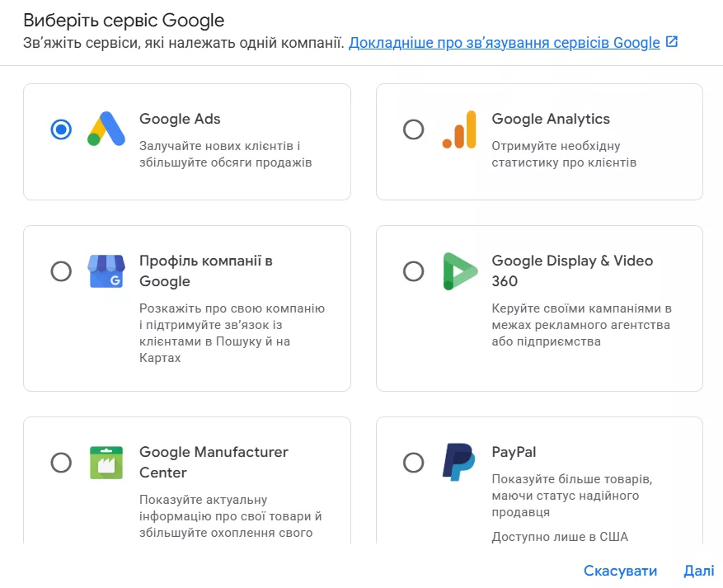This screenshot has height=588, width=723.
Task: Select the Google Display & Video 360 radio button
Action: tap(414, 270)
